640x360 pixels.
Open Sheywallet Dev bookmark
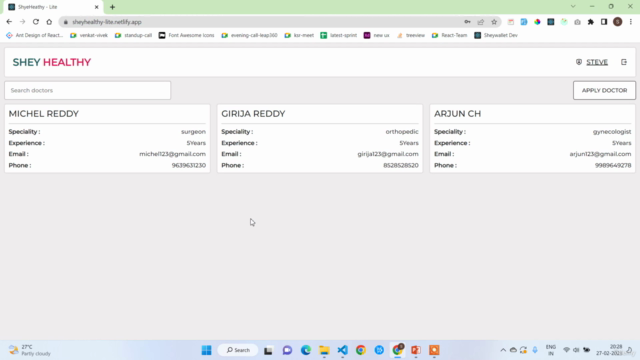click(496, 35)
